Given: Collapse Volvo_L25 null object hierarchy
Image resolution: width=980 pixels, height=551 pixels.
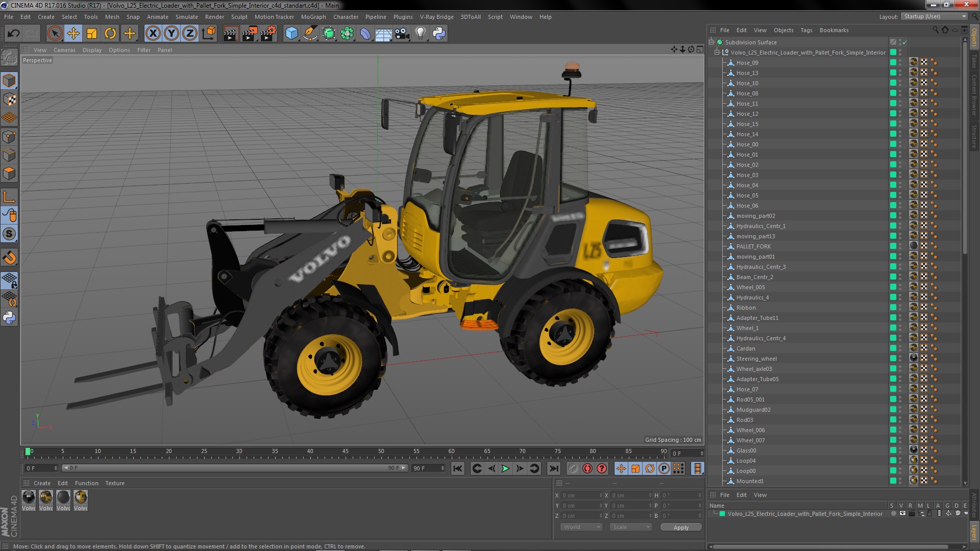Looking at the screenshot, I should 717,53.
